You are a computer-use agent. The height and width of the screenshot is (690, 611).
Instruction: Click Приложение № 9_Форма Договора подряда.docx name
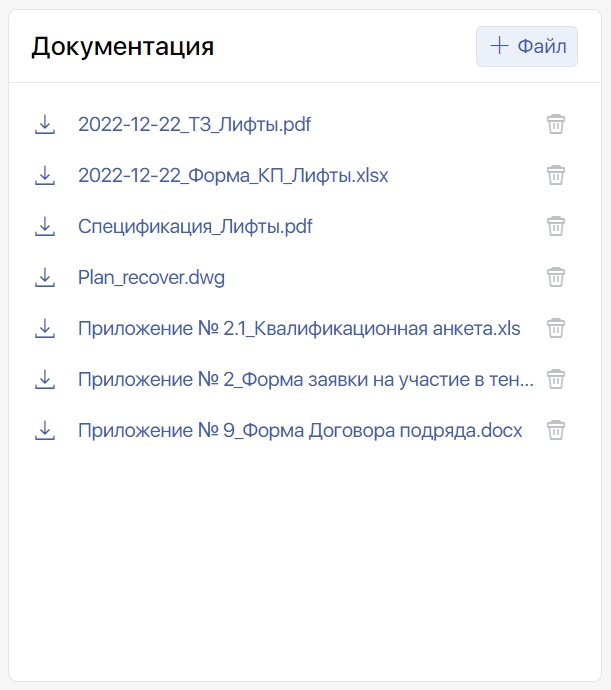(300, 430)
